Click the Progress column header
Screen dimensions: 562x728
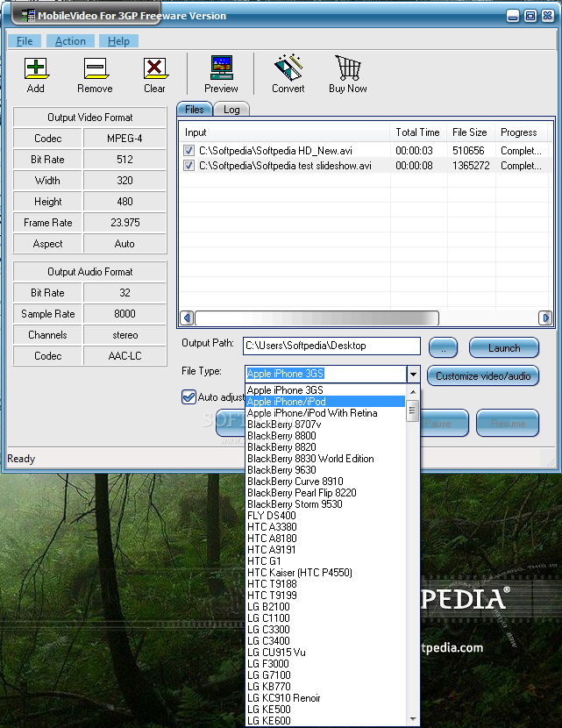[x=521, y=132]
